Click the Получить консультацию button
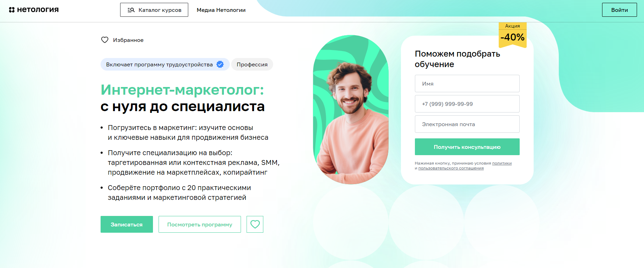 pos(467,147)
